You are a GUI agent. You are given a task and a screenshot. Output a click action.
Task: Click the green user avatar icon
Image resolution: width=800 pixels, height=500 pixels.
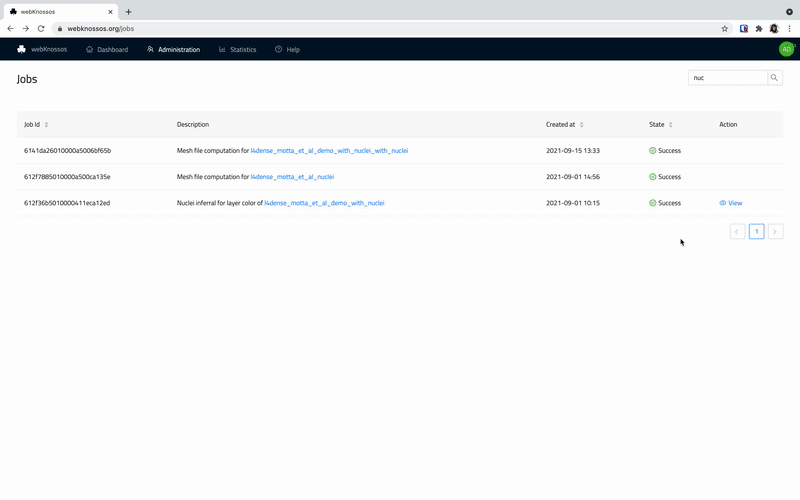786,49
